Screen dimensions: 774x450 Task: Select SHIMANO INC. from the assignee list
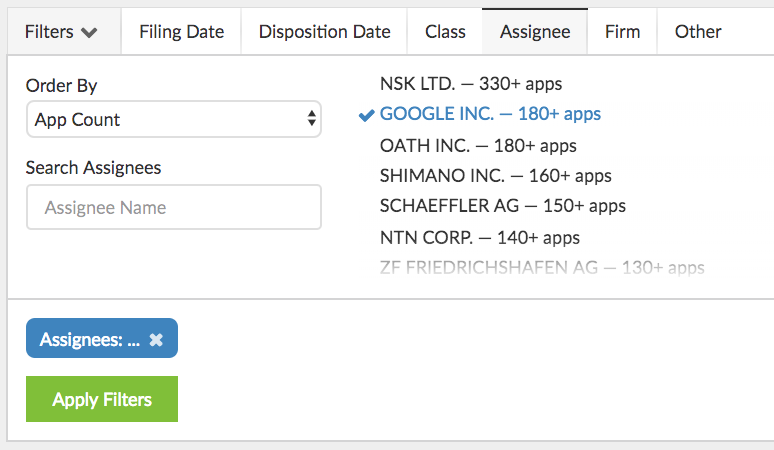(495, 176)
